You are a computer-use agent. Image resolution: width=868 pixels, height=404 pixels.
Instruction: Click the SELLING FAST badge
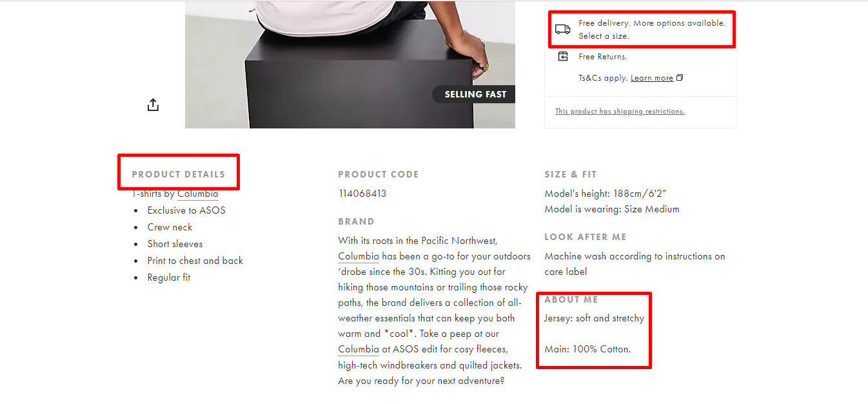coord(475,94)
